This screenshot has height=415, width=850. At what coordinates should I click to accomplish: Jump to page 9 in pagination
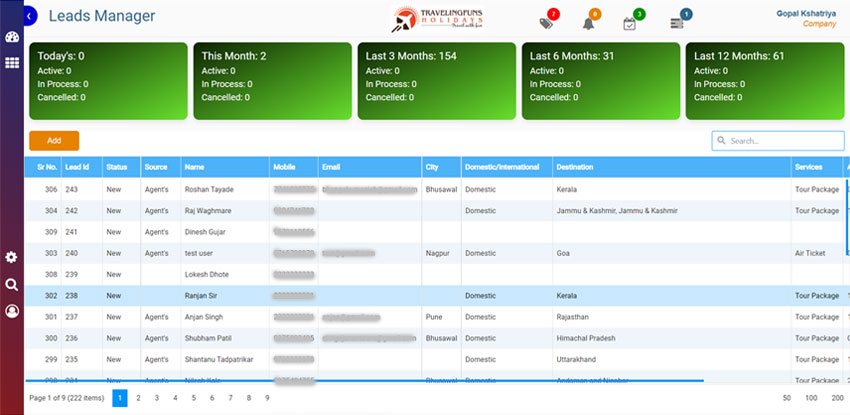point(267,398)
